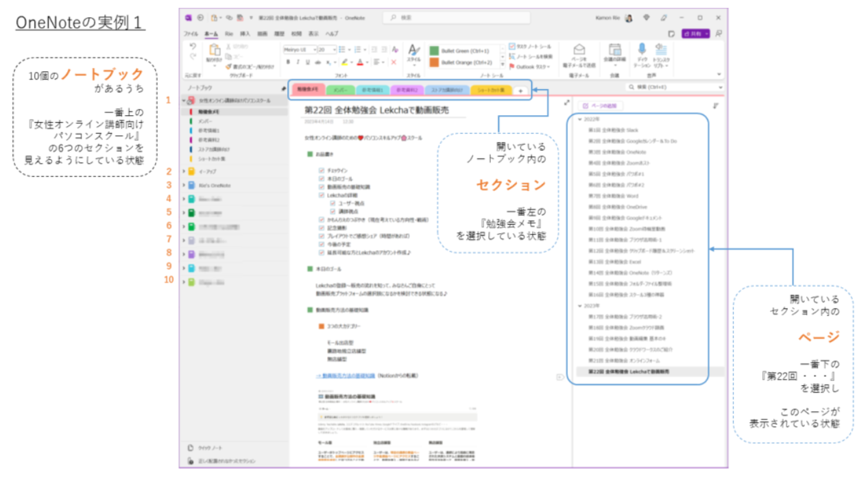Click the page list sort icon
This screenshot has width=868, height=477.
tap(716, 106)
